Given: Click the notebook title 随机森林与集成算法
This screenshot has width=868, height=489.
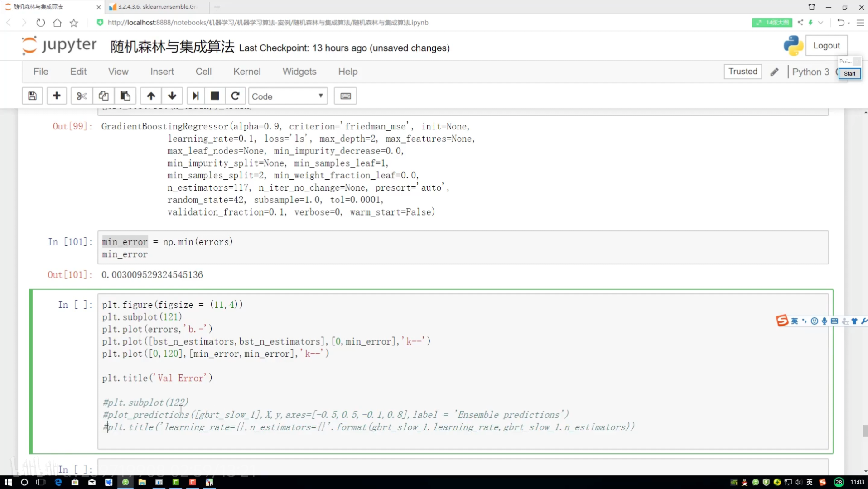Looking at the screenshot, I should coord(172,47).
